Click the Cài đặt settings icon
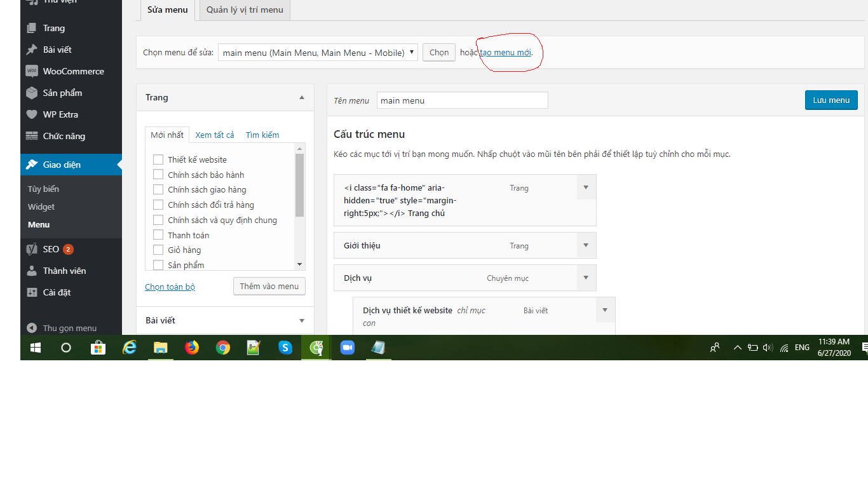Image resolution: width=868 pixels, height=488 pixels. coord(32,292)
